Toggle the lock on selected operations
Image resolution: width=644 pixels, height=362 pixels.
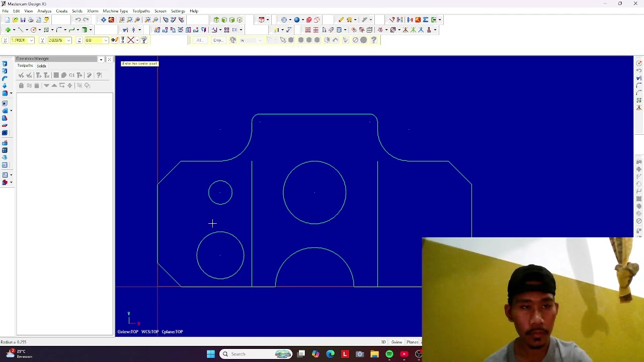pyautogui.click(x=21, y=85)
